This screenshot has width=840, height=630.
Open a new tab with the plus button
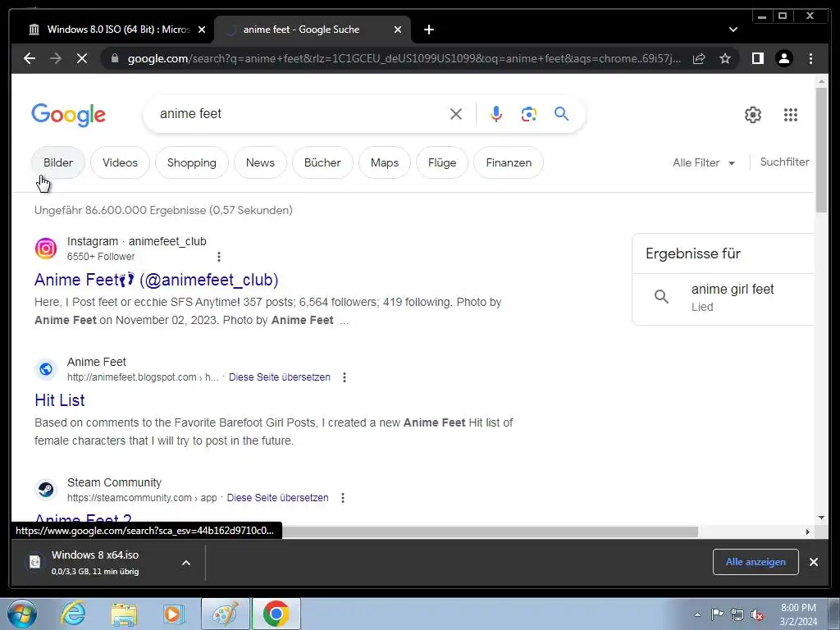tap(429, 30)
